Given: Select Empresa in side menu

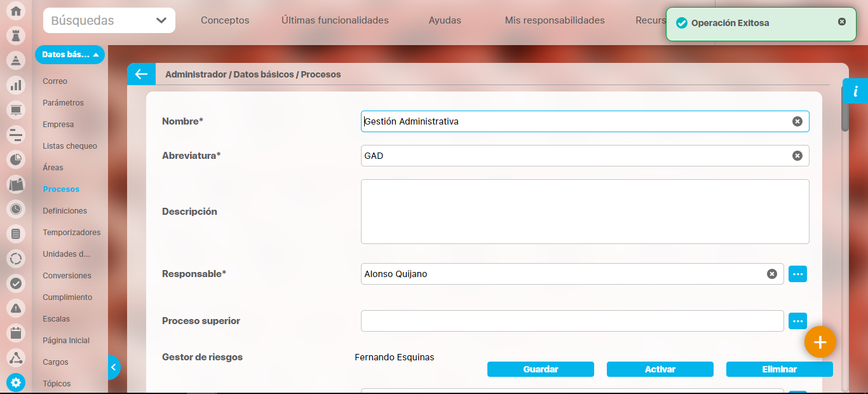Looking at the screenshot, I should (58, 125).
